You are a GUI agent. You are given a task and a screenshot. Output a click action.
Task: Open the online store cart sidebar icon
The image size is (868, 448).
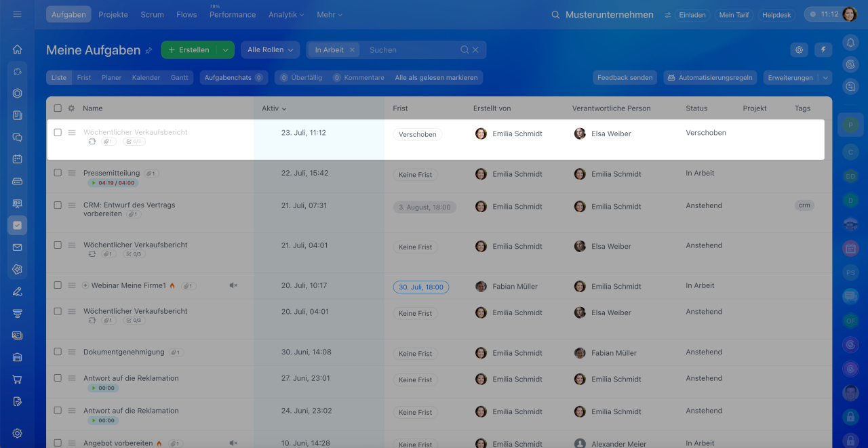17,380
